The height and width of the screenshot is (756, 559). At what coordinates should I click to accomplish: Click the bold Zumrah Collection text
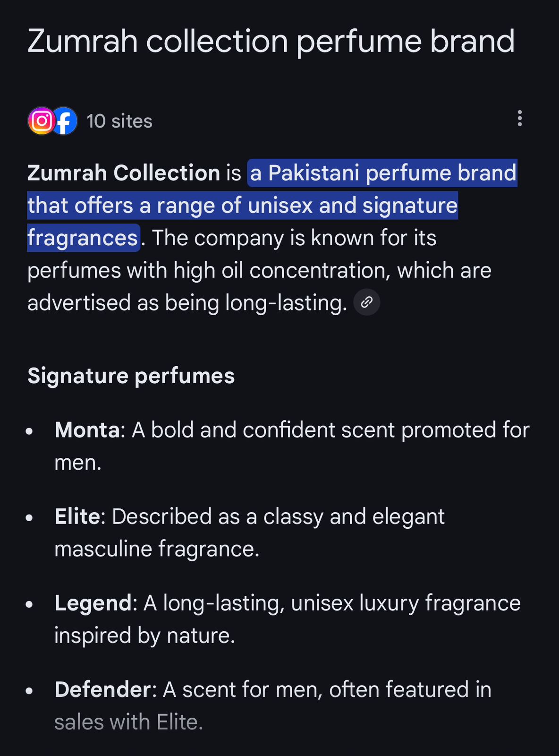[x=124, y=173]
